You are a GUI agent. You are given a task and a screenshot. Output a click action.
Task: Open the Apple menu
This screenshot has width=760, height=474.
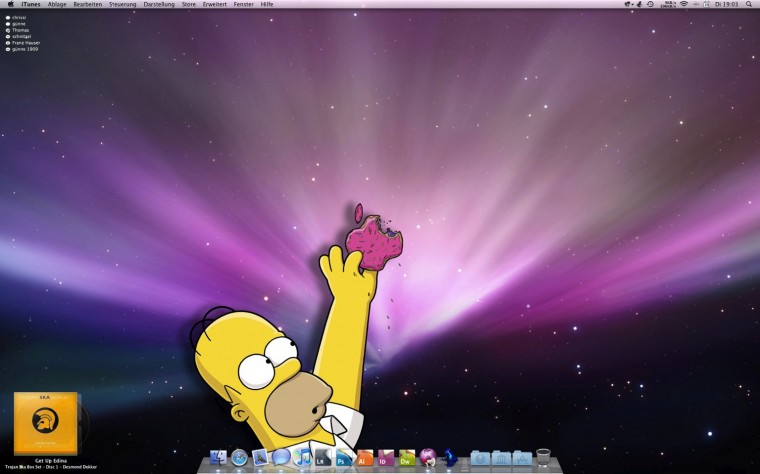coord(11,4)
